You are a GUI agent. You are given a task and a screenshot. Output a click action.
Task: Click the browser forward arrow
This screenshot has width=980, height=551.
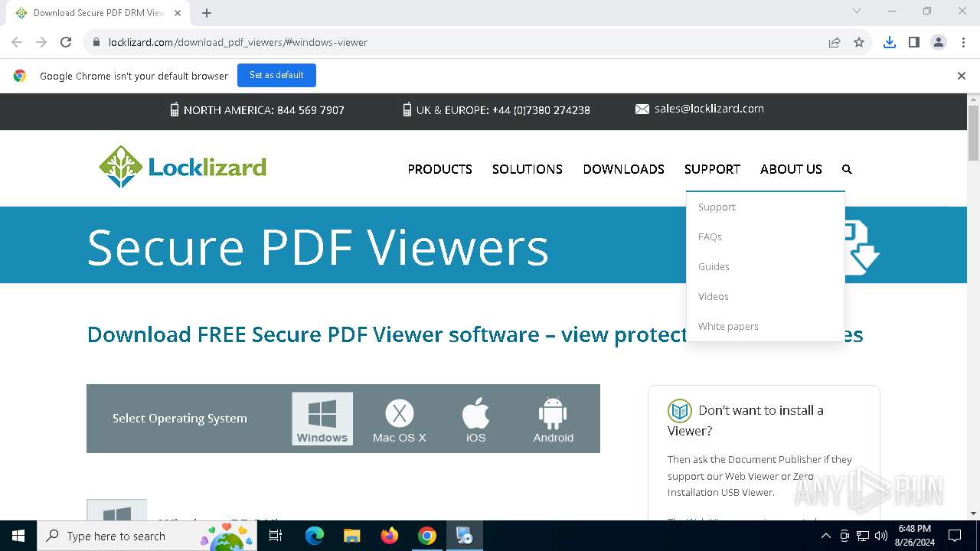tap(41, 42)
